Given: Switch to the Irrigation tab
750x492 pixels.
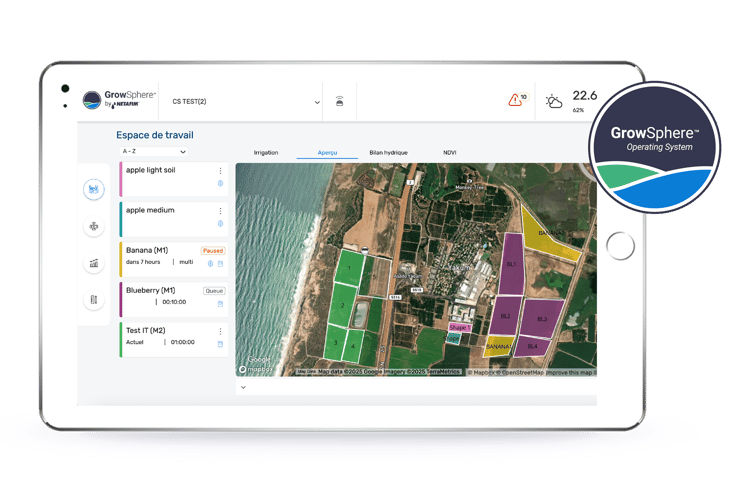Looking at the screenshot, I should [266, 152].
